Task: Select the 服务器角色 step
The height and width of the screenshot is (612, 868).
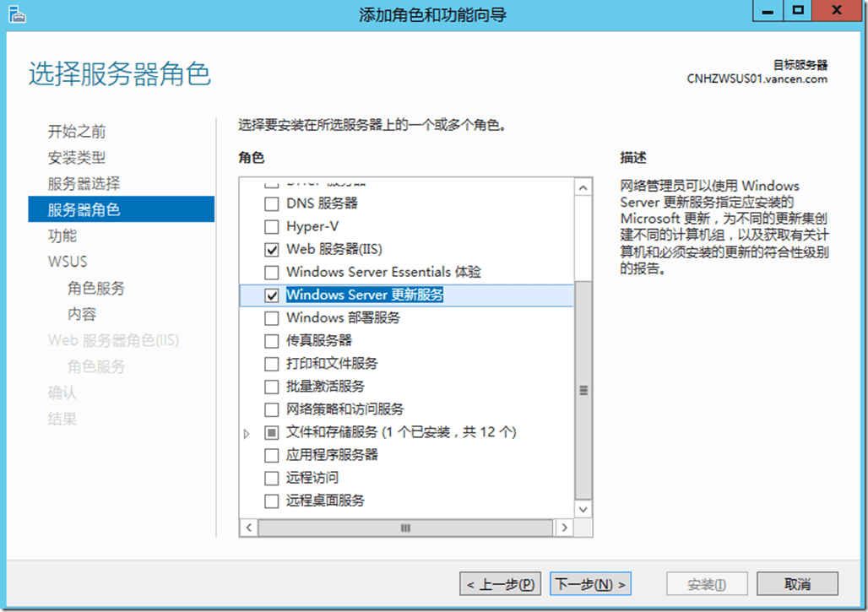Action: coord(122,209)
